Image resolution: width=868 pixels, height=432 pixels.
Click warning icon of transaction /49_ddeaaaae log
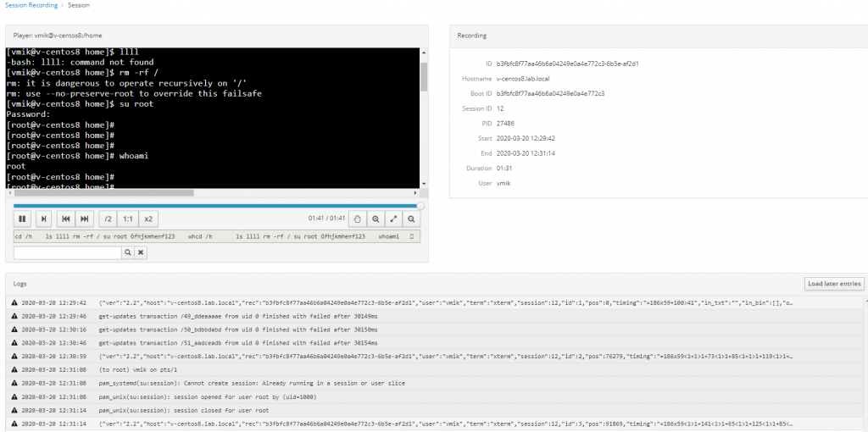click(x=14, y=317)
